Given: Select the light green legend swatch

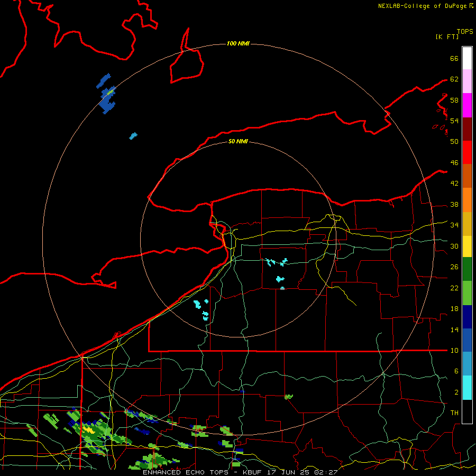Looking at the screenshot, I should pos(467,293).
